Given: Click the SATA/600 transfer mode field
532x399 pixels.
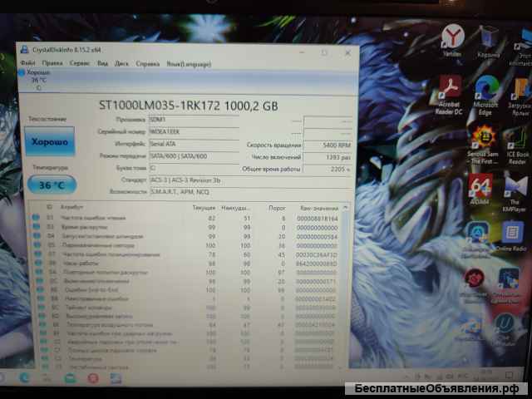Looking at the screenshot, I should [x=194, y=156].
